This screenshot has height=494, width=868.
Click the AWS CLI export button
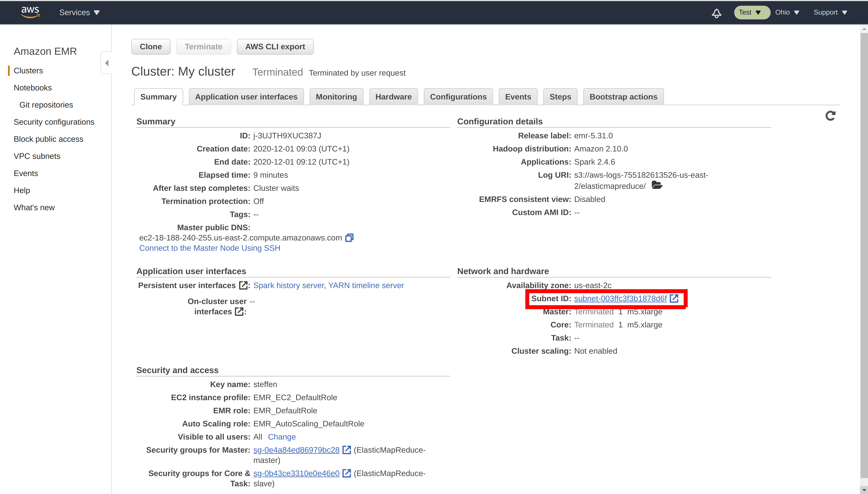pyautogui.click(x=275, y=46)
